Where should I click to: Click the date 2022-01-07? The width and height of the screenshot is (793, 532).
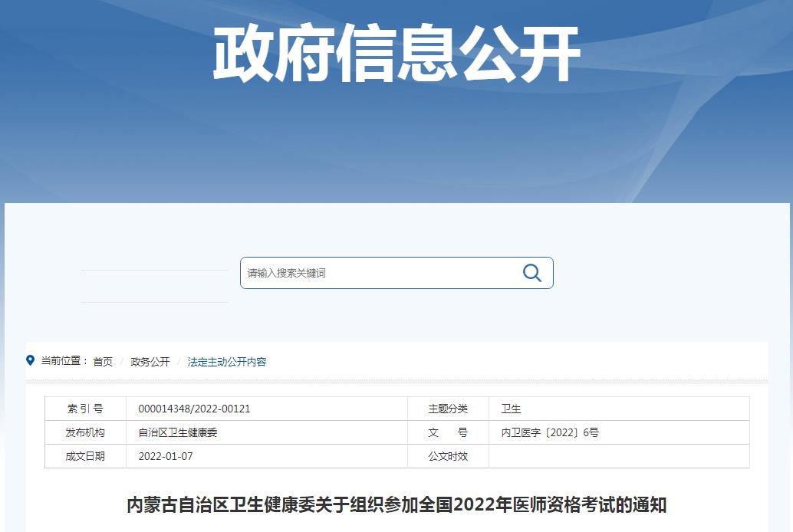coord(166,456)
